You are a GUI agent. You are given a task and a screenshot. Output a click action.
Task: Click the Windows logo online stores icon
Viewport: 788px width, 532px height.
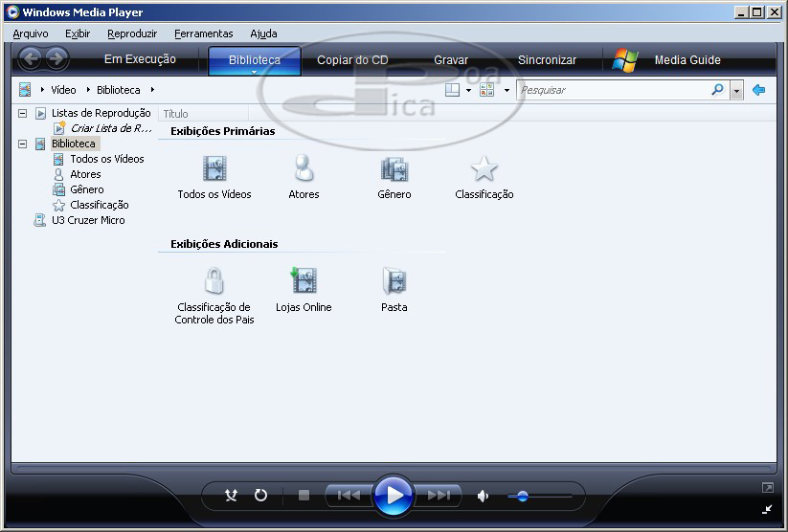point(625,59)
